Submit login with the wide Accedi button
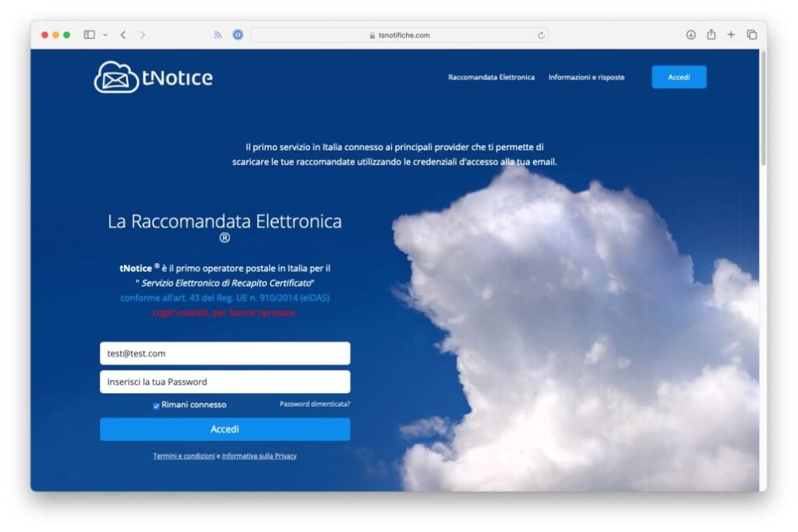Viewport: 798px width, 532px height. [x=225, y=429]
